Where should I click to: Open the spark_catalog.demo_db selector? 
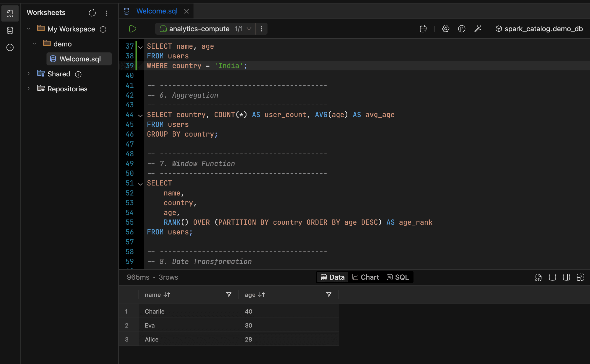539,29
